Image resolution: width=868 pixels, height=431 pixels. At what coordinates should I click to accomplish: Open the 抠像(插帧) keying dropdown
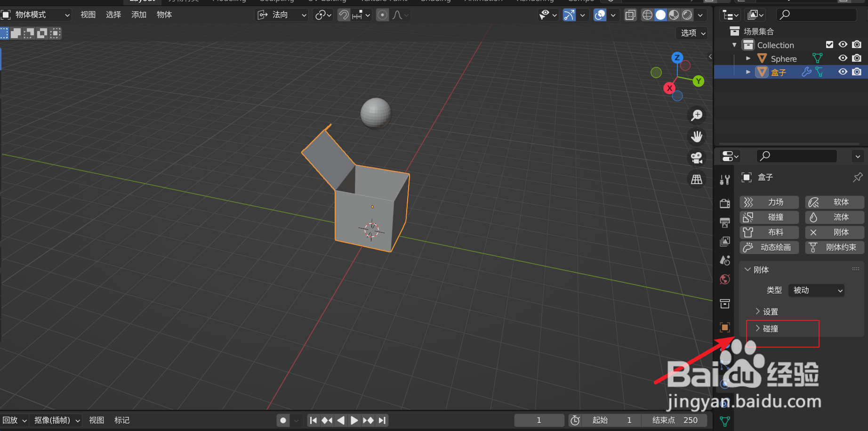click(56, 420)
